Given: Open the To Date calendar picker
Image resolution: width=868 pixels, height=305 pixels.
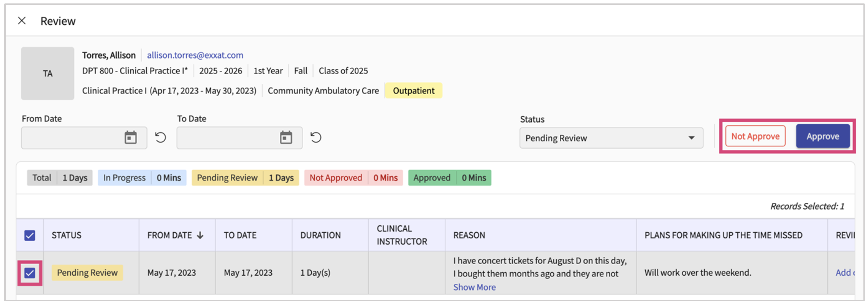Looking at the screenshot, I should [x=286, y=138].
